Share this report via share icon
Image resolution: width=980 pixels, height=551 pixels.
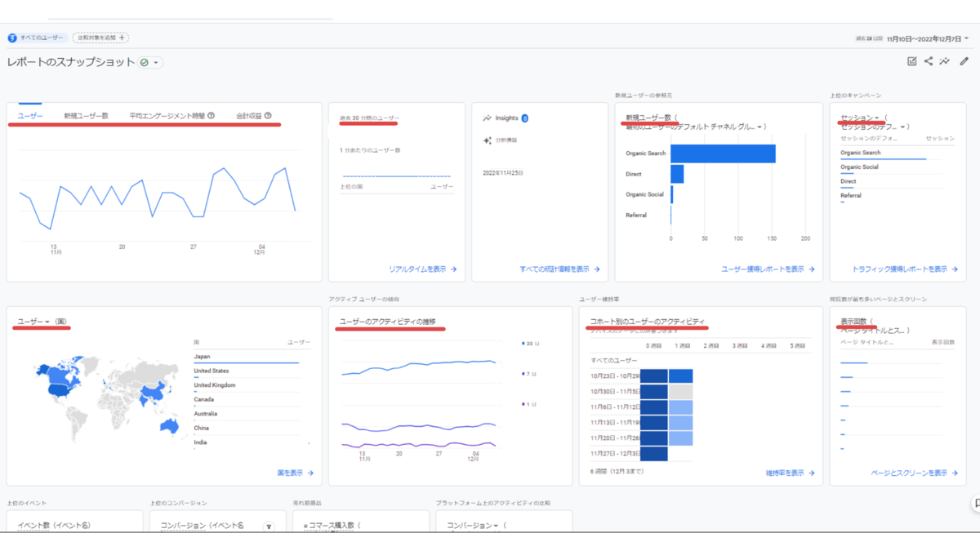coord(929,61)
